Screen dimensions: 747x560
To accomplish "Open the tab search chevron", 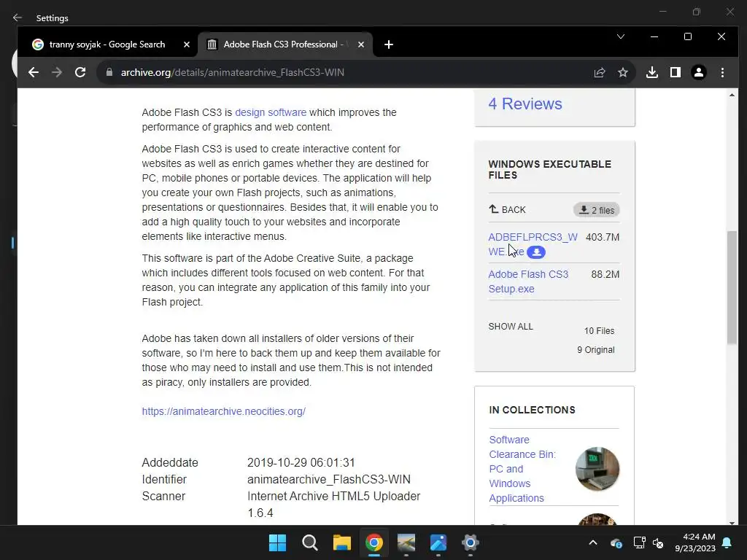I will pos(620,36).
